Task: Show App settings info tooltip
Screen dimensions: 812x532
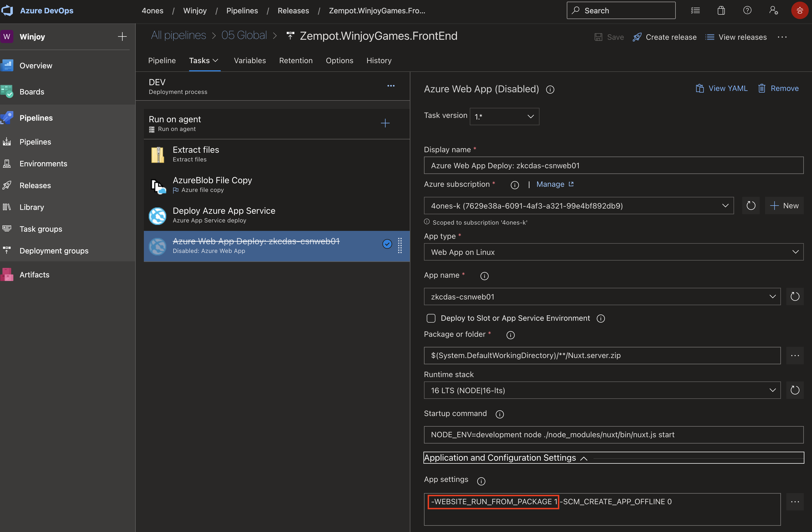Action: [481, 481]
